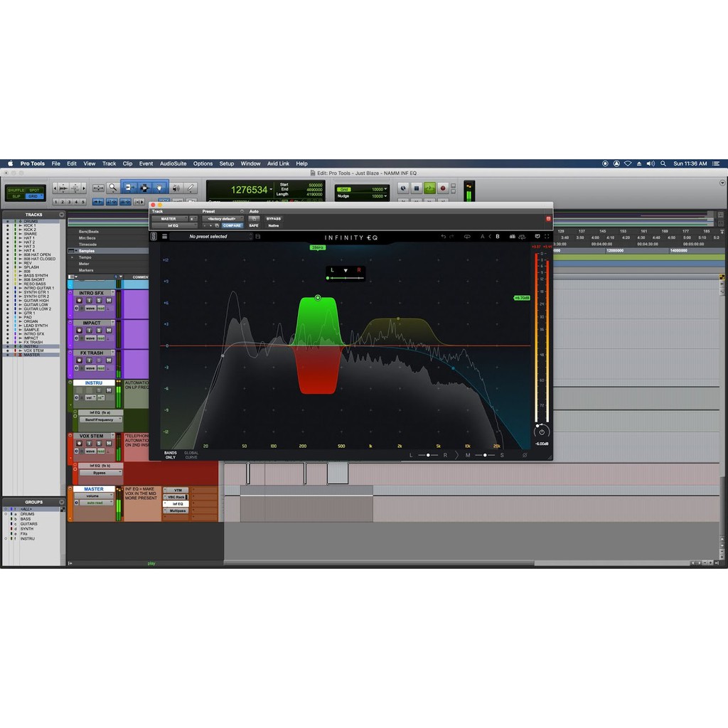
Task: Open the MASTER volume view dropdown
Action: (x=93, y=496)
